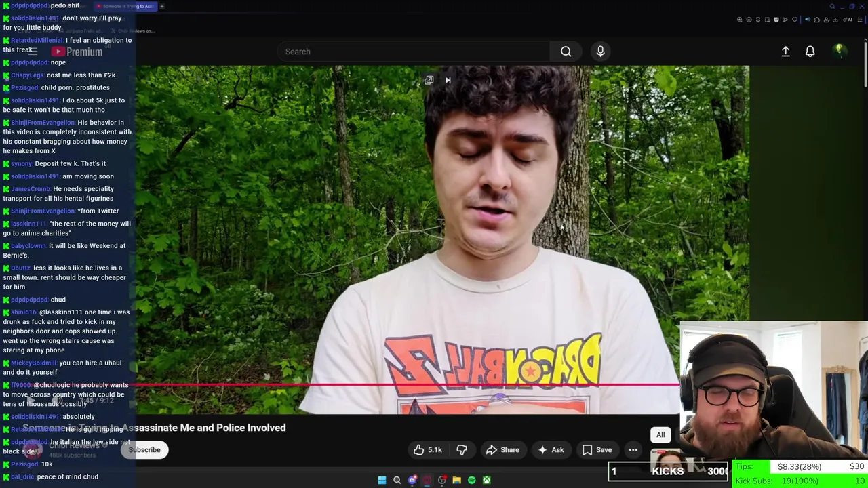Click chat username JamesCrumb

[x=31, y=189]
